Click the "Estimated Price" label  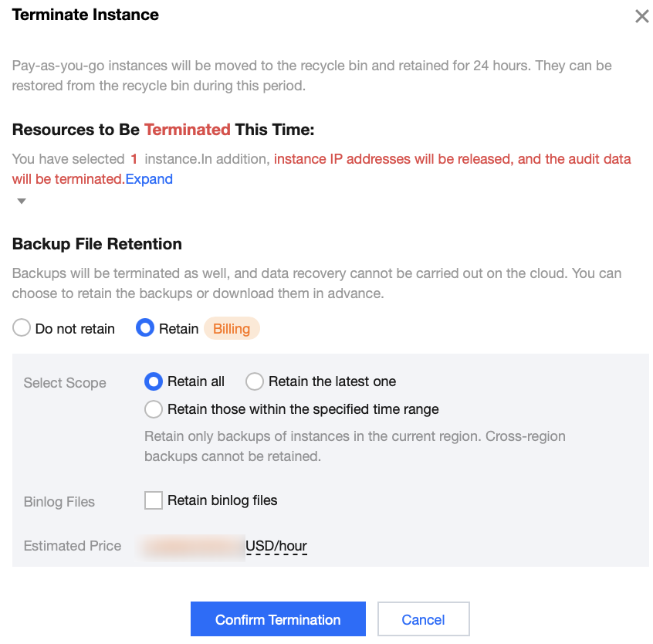coord(73,546)
